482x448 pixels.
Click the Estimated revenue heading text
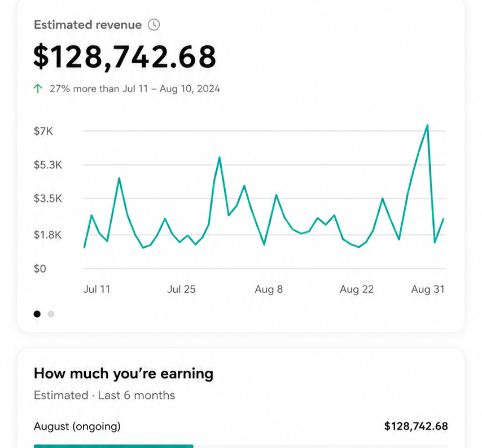click(x=88, y=25)
